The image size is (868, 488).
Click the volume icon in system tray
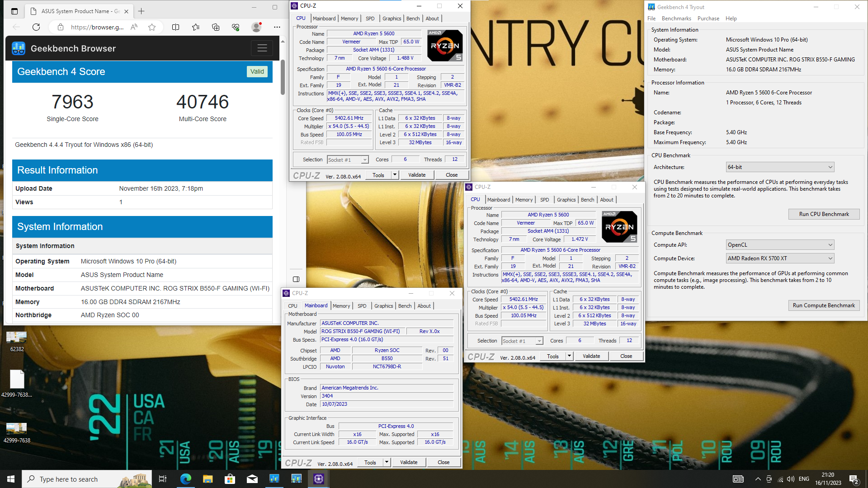click(790, 479)
